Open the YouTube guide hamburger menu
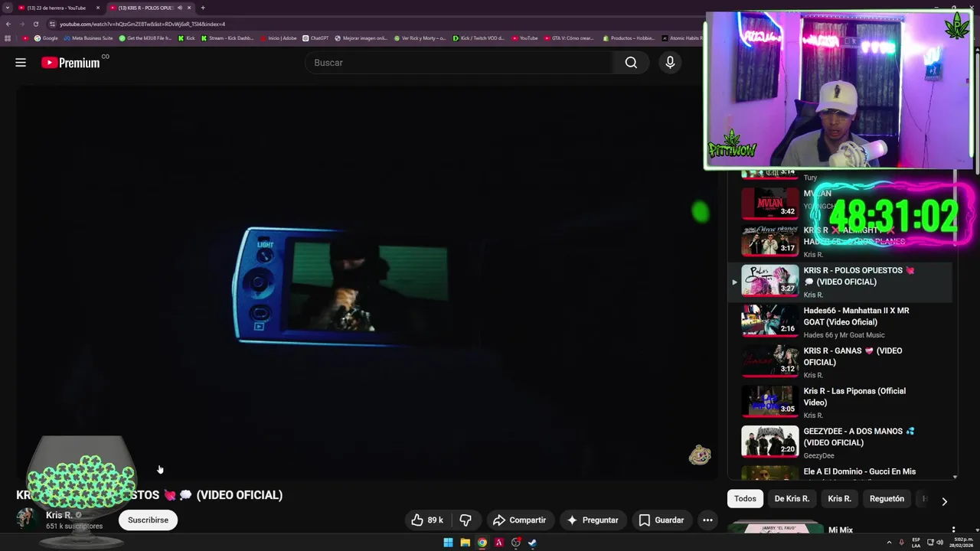This screenshot has width=980, height=551. [x=21, y=63]
